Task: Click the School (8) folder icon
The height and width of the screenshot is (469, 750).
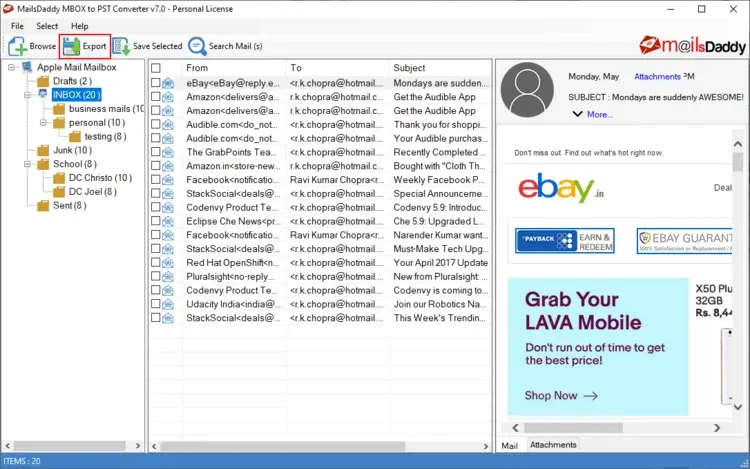Action: pyautogui.click(x=44, y=164)
